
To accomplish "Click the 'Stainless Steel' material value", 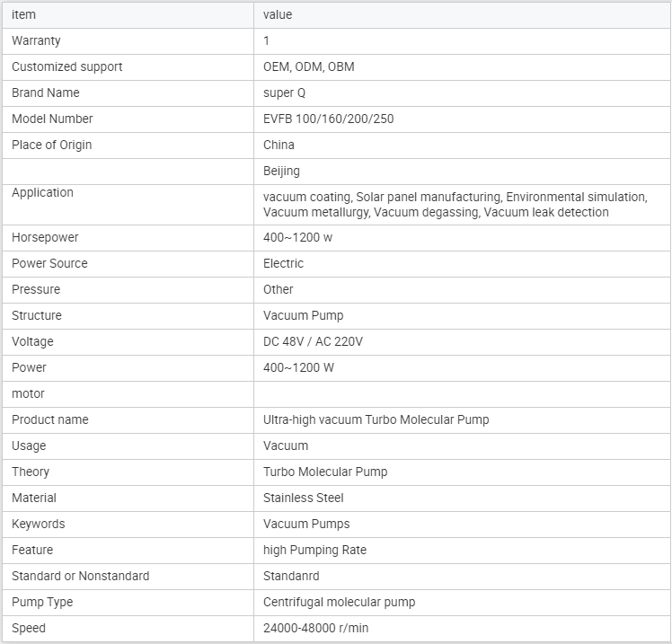I will tap(303, 498).
